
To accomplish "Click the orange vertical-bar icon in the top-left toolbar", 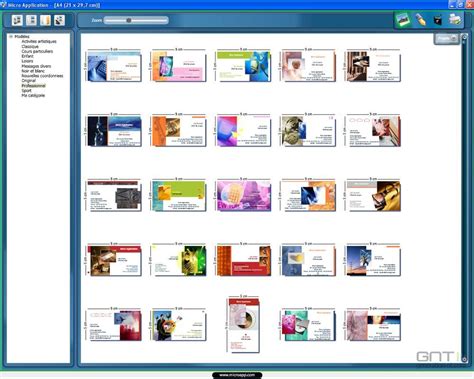I will [45, 20].
